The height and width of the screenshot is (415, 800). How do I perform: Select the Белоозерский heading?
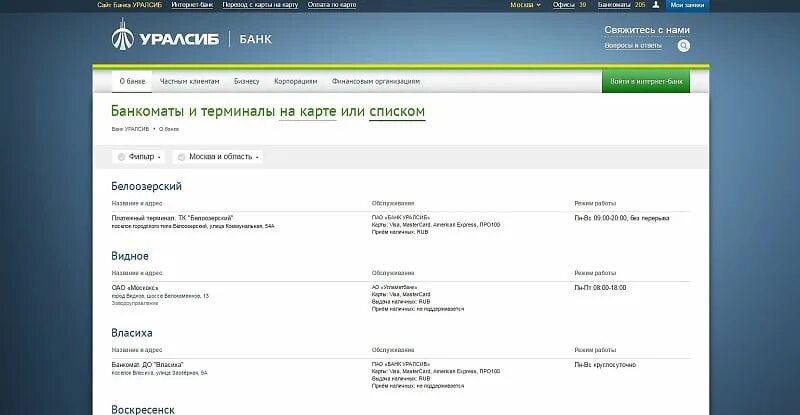click(146, 186)
